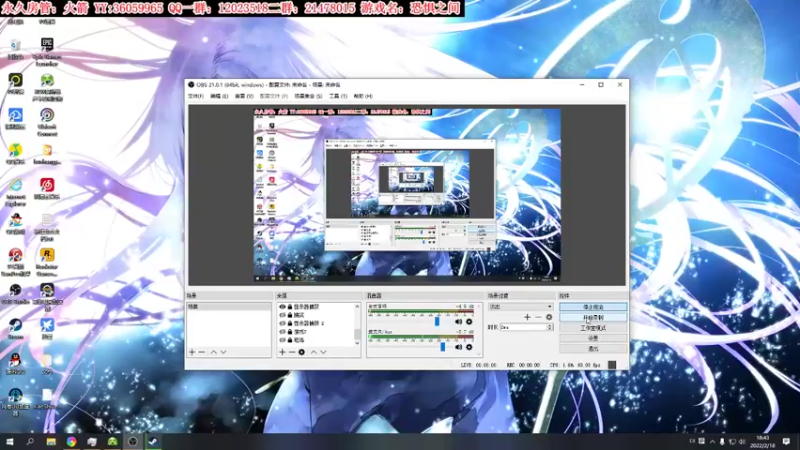The width and height of the screenshot is (800, 450).
Task: Remove selected source with minus icon
Action: click(x=292, y=352)
